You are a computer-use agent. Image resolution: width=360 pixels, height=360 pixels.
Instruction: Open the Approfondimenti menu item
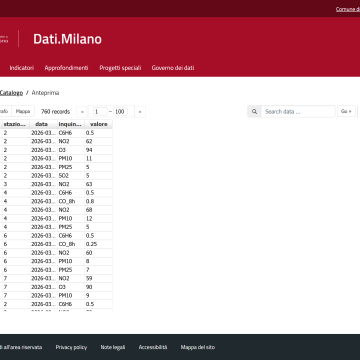click(66, 68)
